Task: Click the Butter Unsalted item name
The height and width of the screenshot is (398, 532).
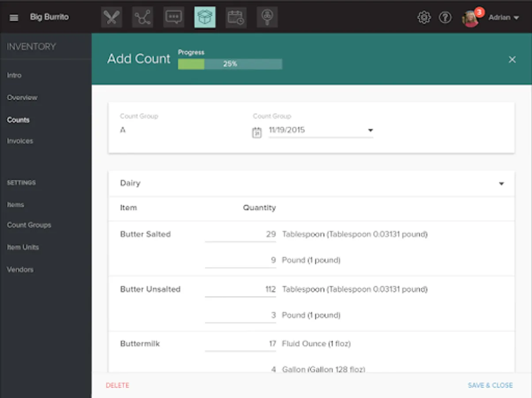Action: [150, 289]
